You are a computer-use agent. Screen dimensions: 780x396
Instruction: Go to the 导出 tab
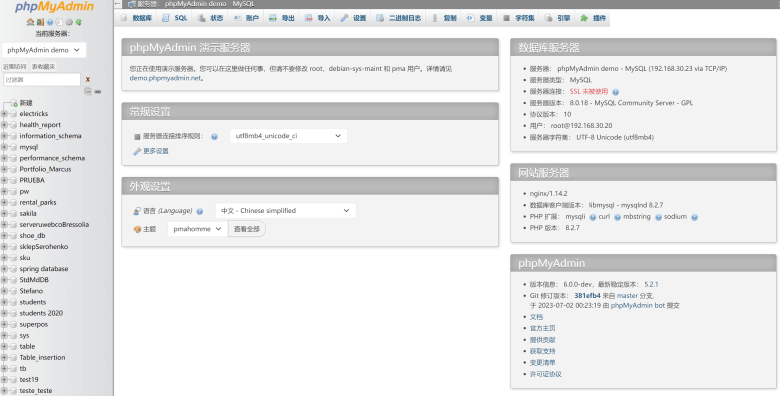click(x=282, y=18)
